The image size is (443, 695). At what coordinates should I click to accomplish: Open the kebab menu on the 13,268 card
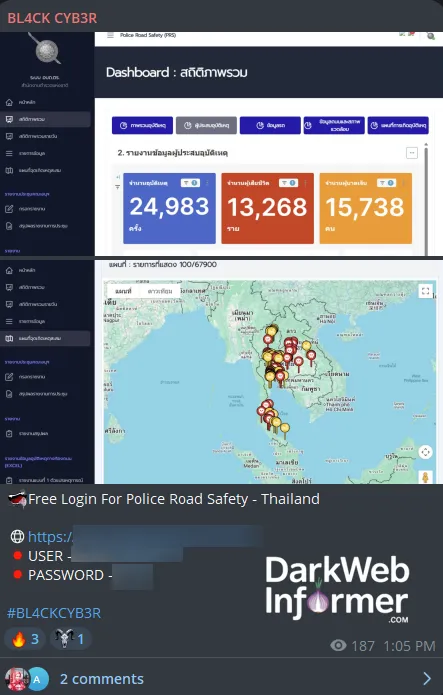tap(306, 183)
